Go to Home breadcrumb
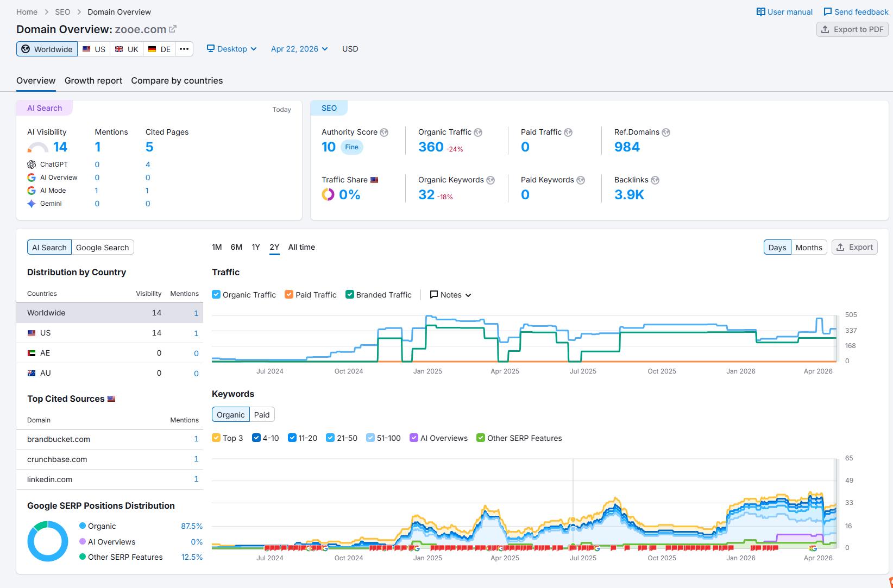Screen dimensions: 893x588 coord(27,12)
